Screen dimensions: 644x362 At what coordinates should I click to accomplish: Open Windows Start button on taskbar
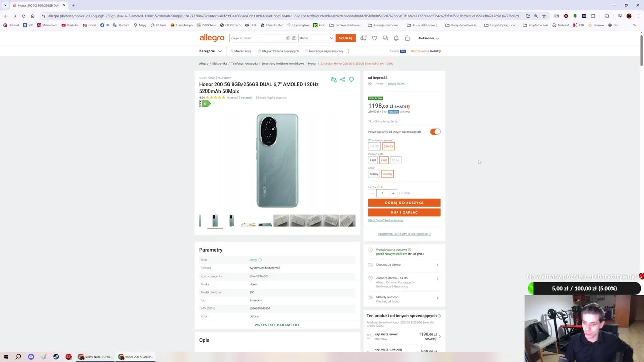pyautogui.click(x=5, y=357)
